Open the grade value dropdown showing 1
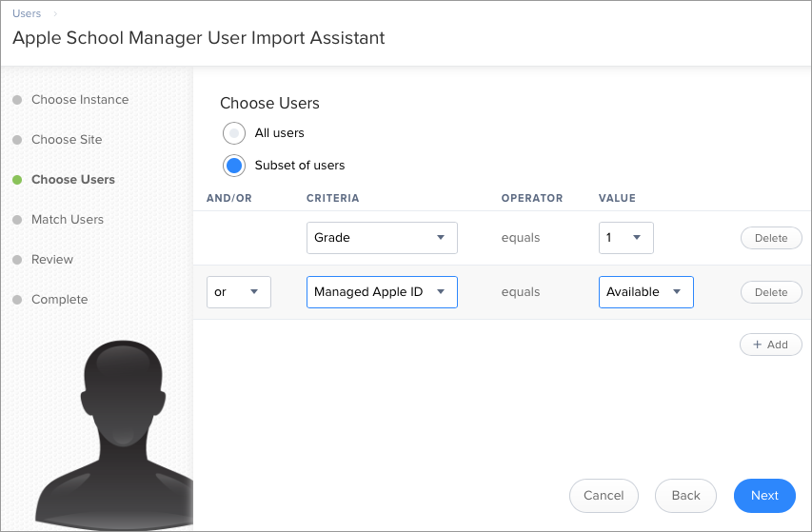The image size is (812, 532). (x=626, y=238)
